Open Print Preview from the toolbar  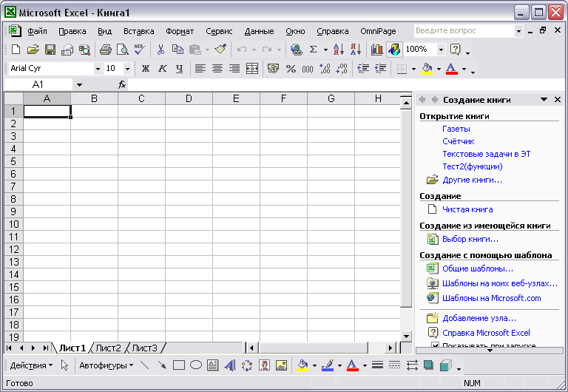[x=123, y=50]
